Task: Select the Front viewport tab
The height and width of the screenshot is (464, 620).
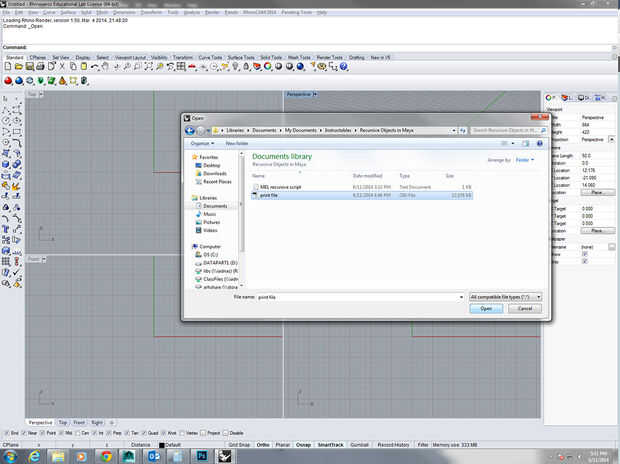Action: [x=79, y=423]
